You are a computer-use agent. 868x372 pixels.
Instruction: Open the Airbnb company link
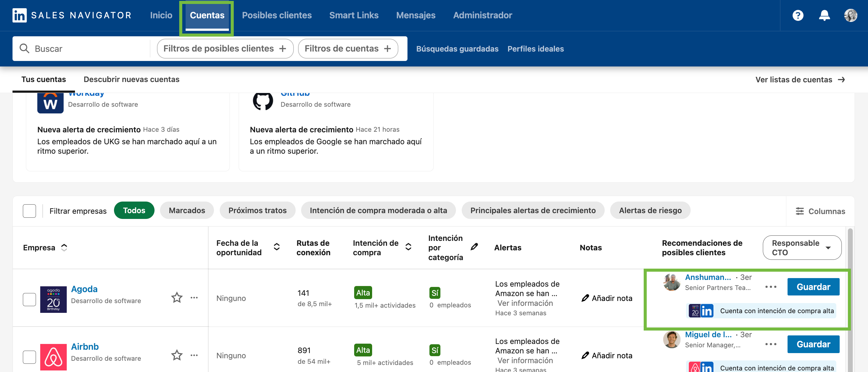coord(85,346)
